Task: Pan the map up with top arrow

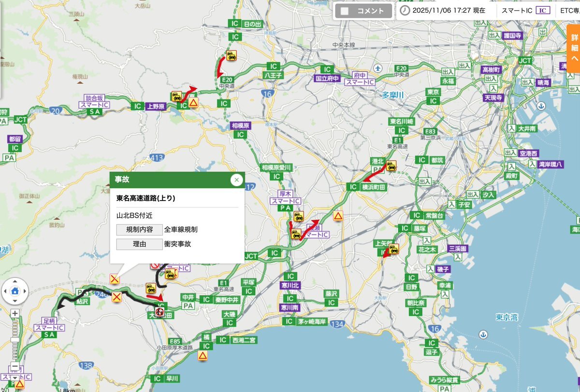Action: pos(14,282)
